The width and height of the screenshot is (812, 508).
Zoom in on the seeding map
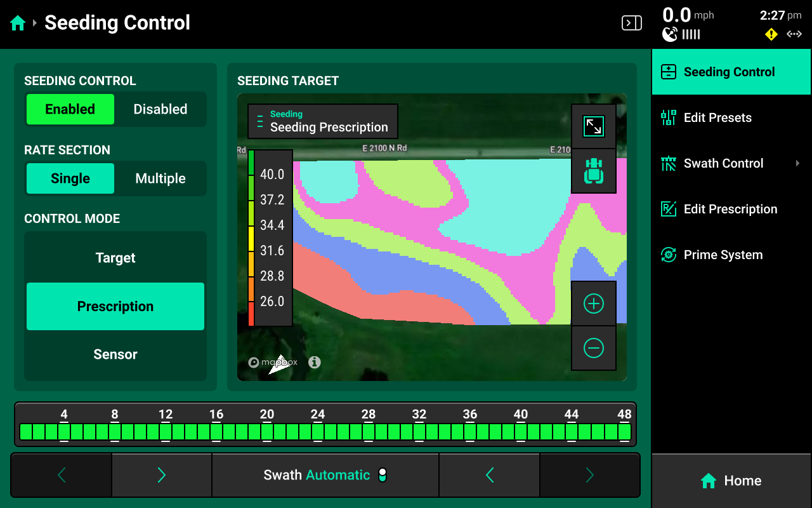[x=593, y=304]
